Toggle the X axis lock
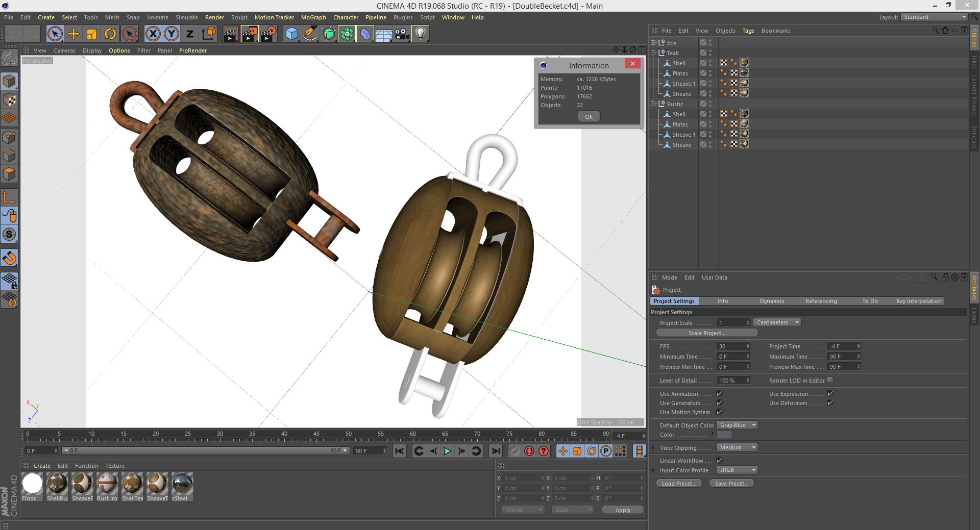This screenshot has height=530, width=980. coord(153,34)
